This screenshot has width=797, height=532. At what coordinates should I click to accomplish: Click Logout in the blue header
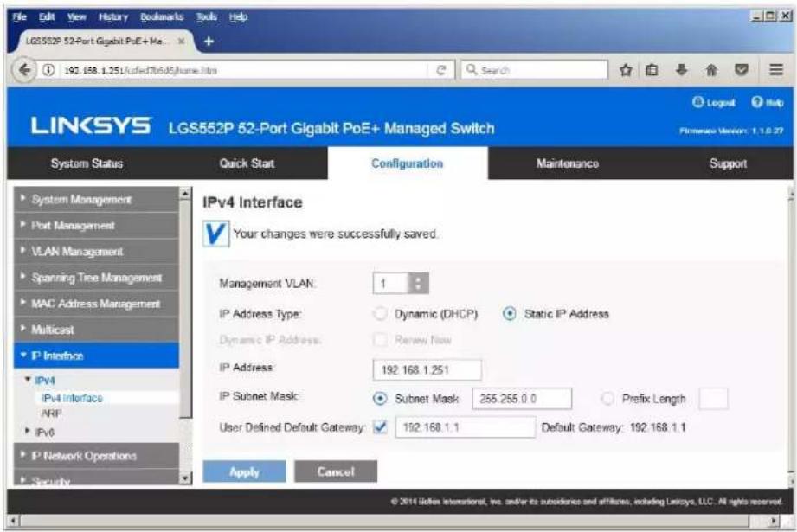tap(714, 103)
